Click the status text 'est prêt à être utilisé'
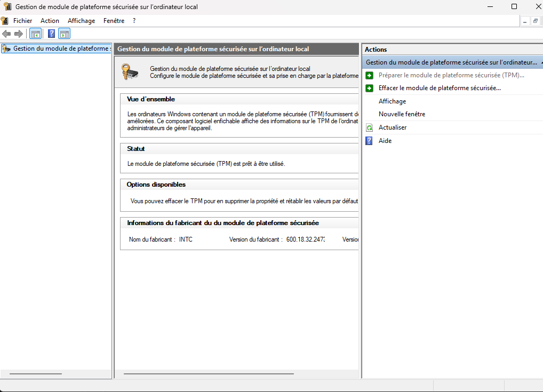 (259, 164)
